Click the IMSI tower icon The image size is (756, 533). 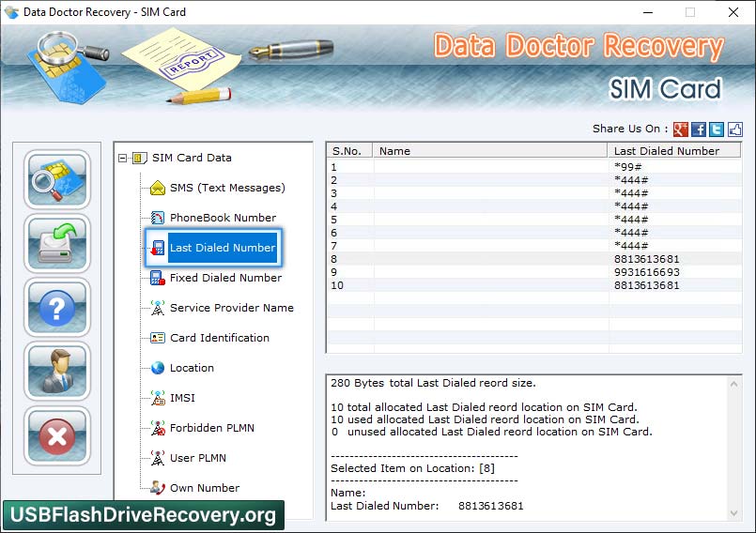[x=158, y=398]
